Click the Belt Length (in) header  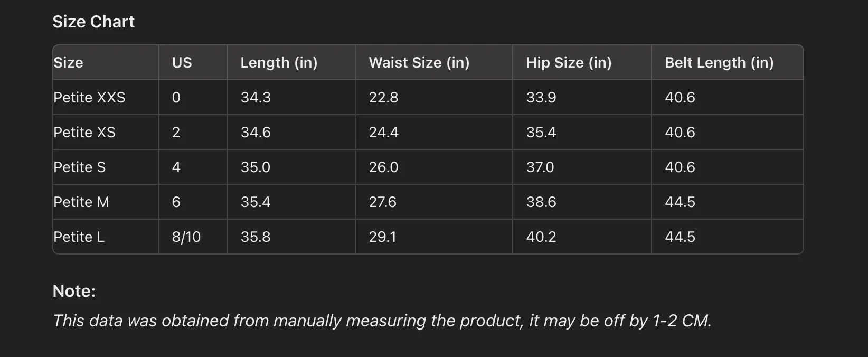[x=719, y=62]
